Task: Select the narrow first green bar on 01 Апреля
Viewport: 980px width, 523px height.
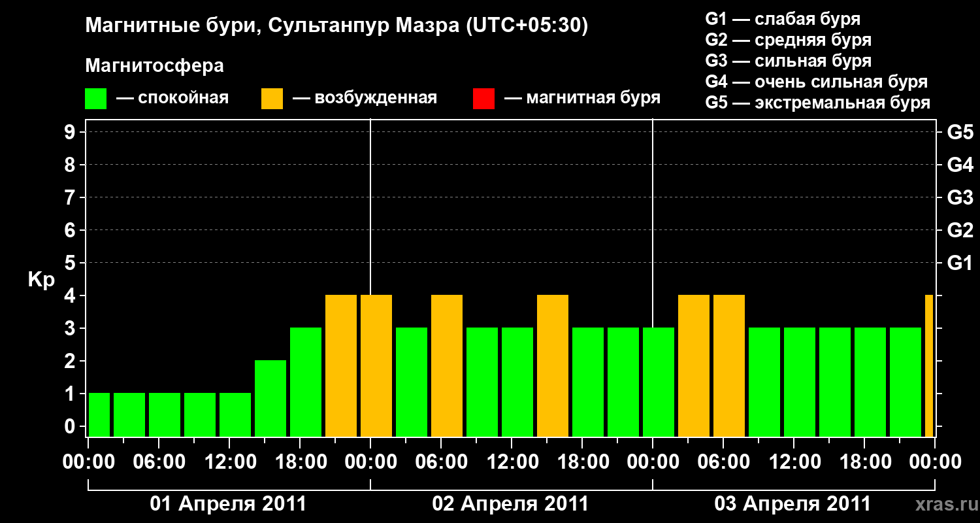Action: (x=99, y=414)
